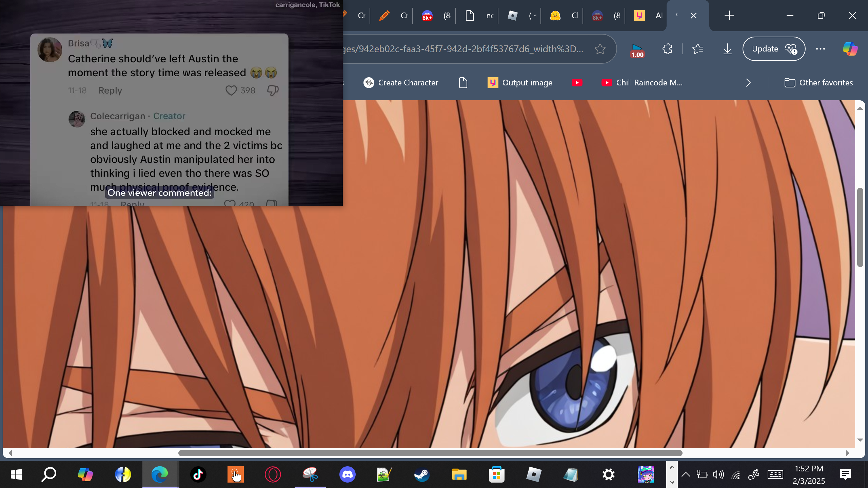This screenshot has height=488, width=868.
Task: Open the blank document-icon bookmark in favorites bar
Action: click(x=463, y=83)
